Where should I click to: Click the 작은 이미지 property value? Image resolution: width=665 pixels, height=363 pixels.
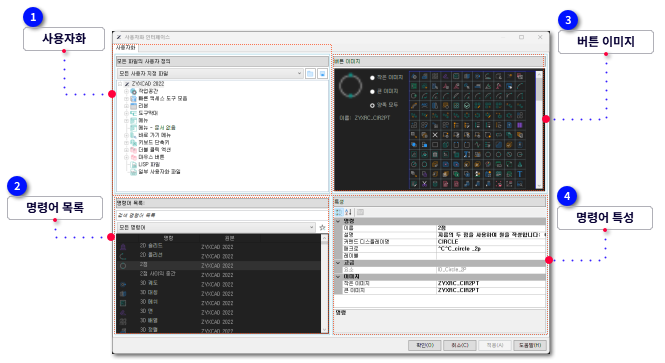491,283
